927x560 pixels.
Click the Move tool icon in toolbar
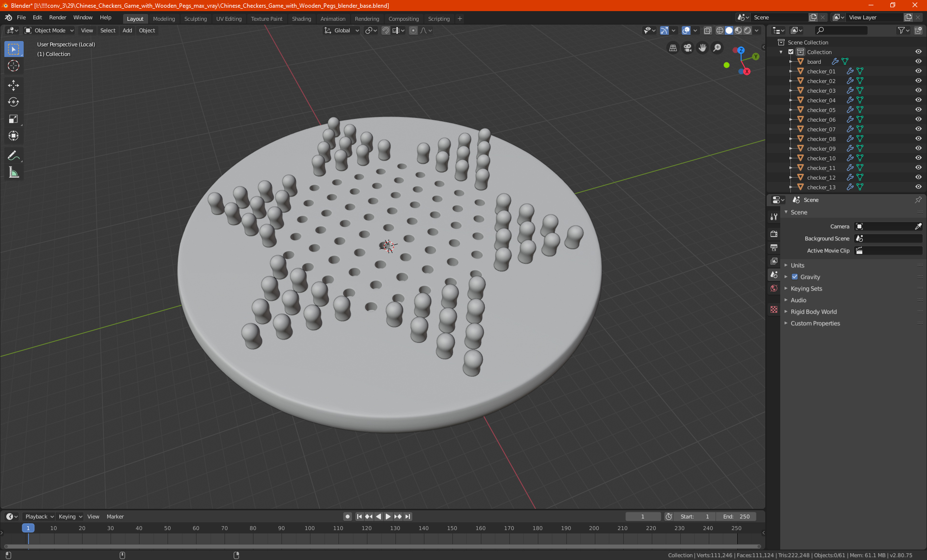[13, 84]
